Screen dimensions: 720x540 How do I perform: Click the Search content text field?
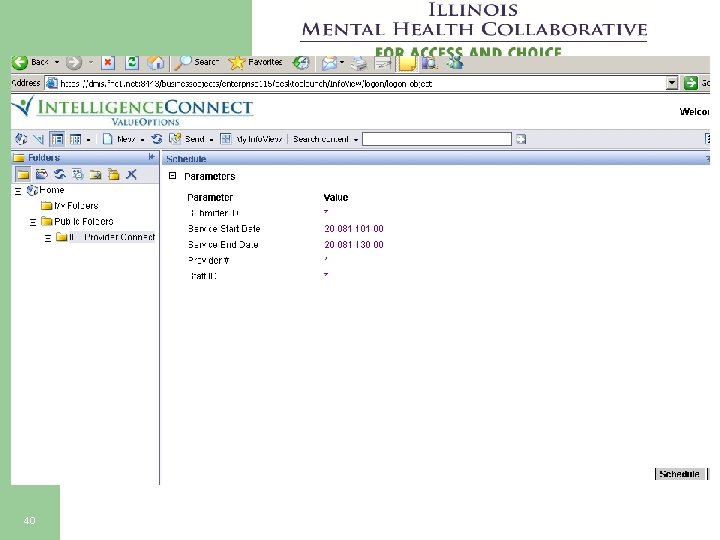coord(437,139)
